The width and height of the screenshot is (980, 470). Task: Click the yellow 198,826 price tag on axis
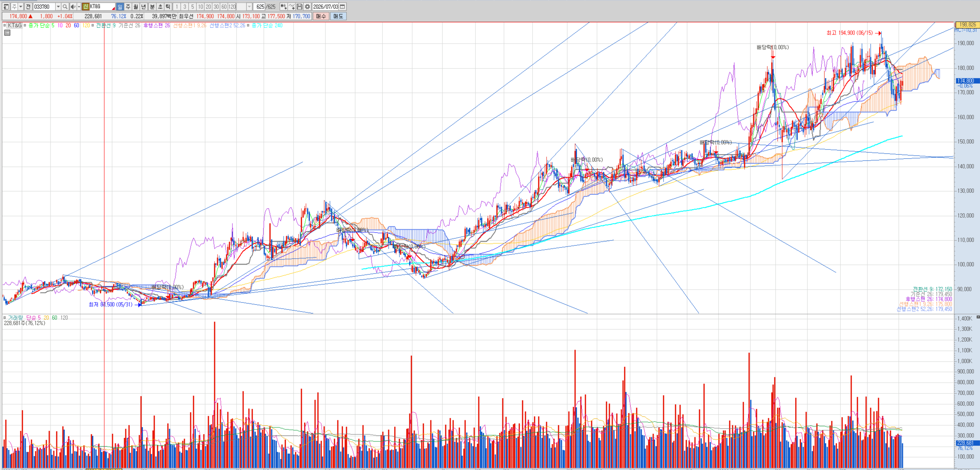[x=967, y=25]
